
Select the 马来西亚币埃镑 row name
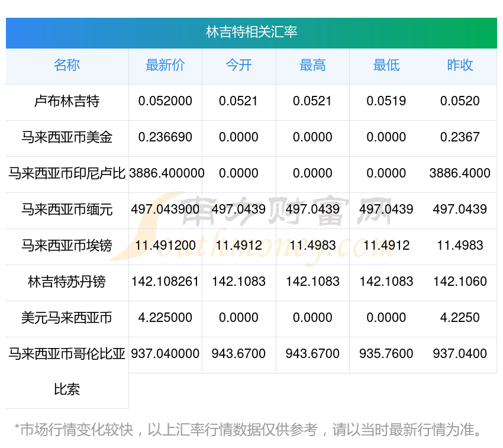[67, 246]
